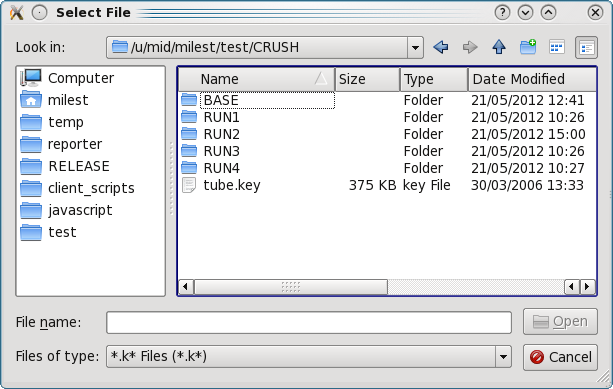The height and width of the screenshot is (389, 613).
Task: Switch to list view mode
Action: [x=557, y=47]
